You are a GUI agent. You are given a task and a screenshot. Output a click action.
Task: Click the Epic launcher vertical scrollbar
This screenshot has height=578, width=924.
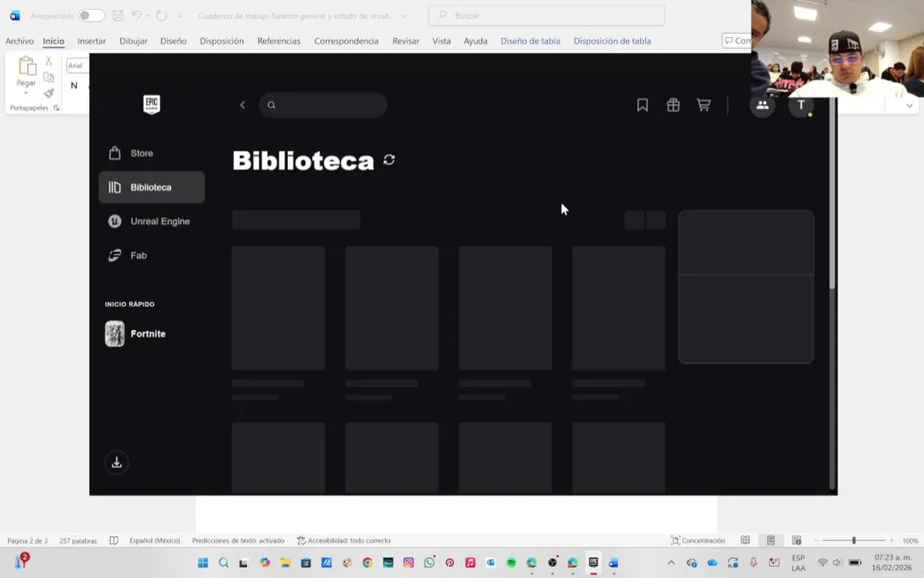pos(832,194)
